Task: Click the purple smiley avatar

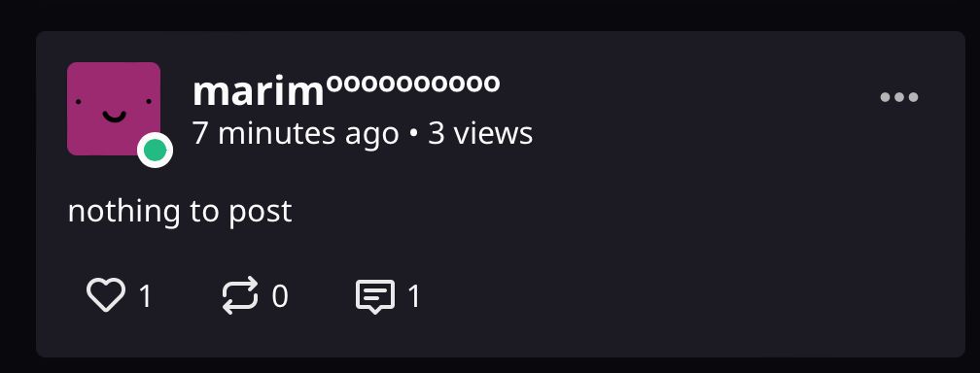Action: 114,109
